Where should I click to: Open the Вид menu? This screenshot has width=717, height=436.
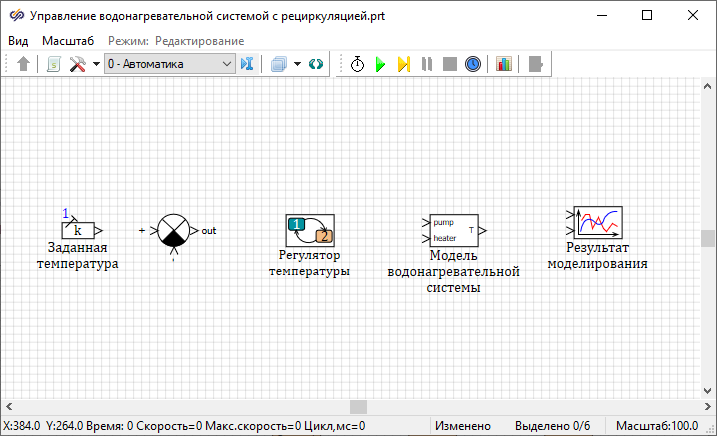[18, 41]
